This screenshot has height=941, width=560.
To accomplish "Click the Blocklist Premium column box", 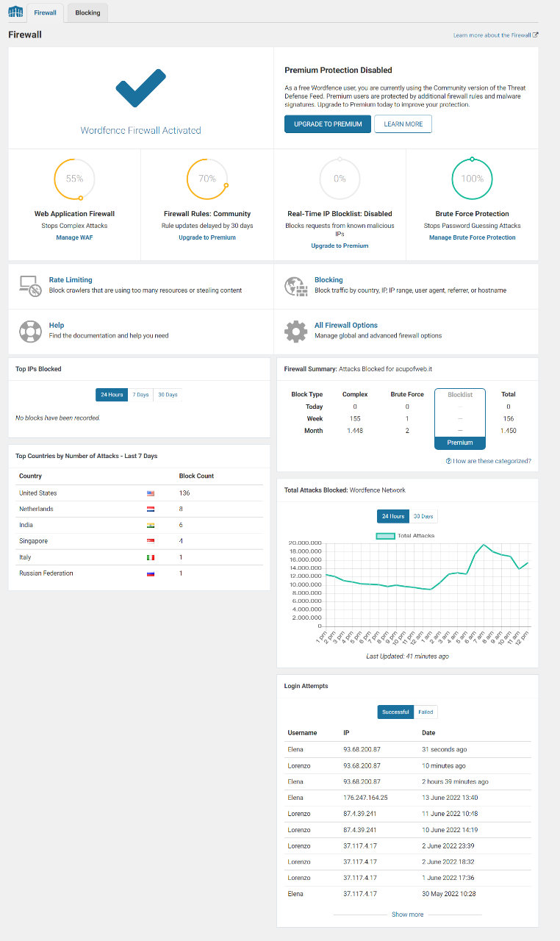I will click(x=460, y=418).
